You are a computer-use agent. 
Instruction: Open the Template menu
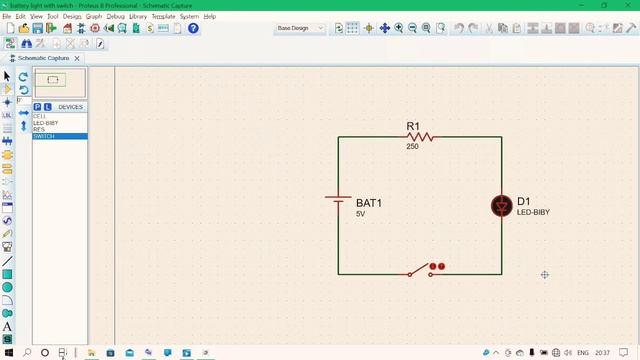(x=163, y=17)
